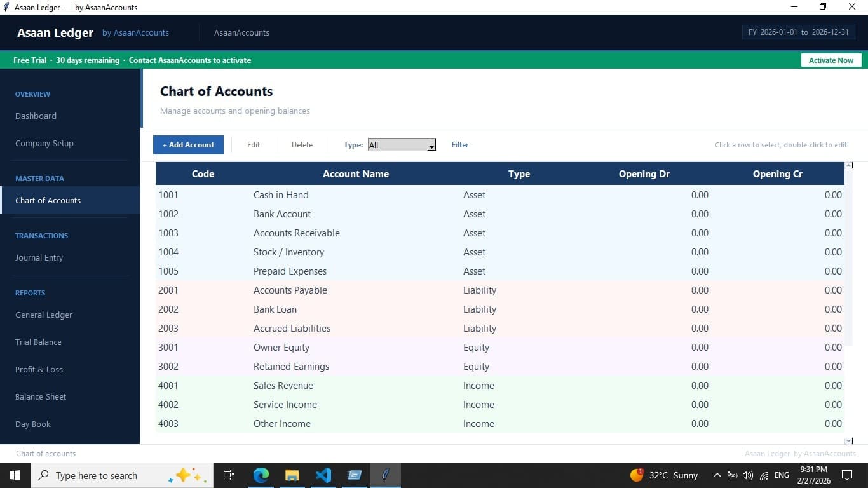868x488 pixels.
Task: Open the Balance Sheet report
Action: (x=40, y=396)
